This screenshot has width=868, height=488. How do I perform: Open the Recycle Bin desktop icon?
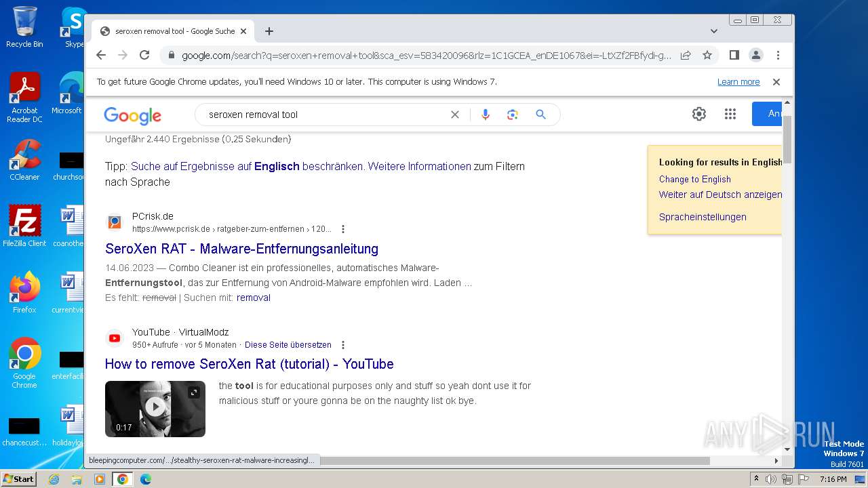pos(24,27)
